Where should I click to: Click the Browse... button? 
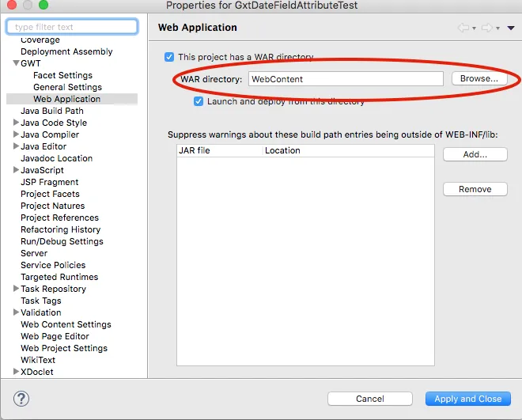tap(479, 78)
